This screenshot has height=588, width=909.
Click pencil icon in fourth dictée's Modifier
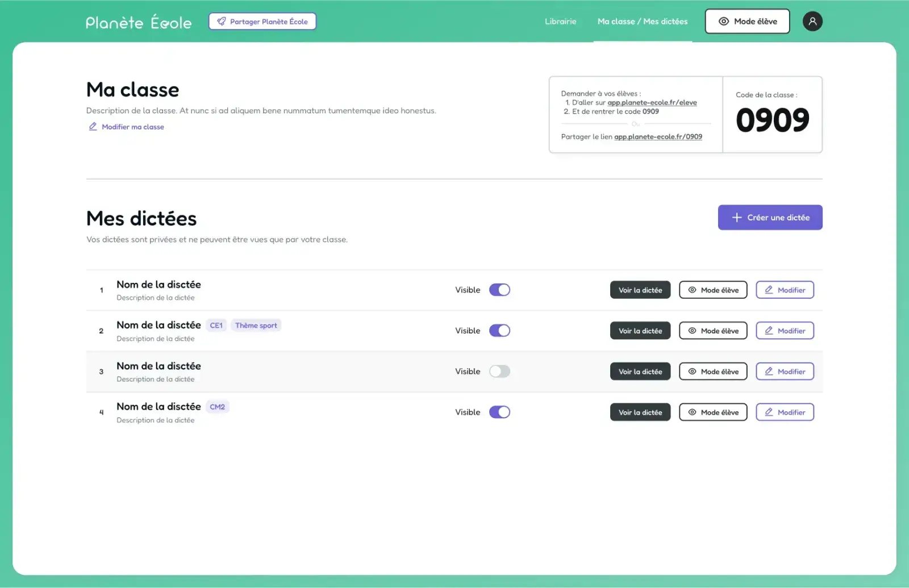coord(769,412)
